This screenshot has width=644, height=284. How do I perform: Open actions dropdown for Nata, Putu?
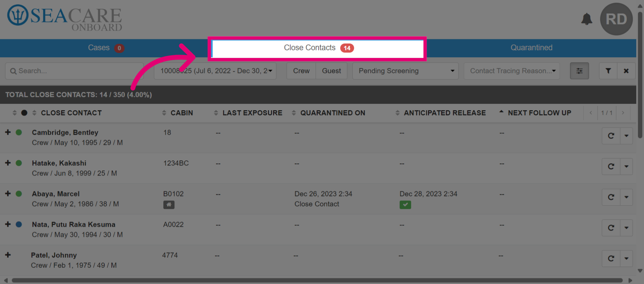tap(626, 228)
